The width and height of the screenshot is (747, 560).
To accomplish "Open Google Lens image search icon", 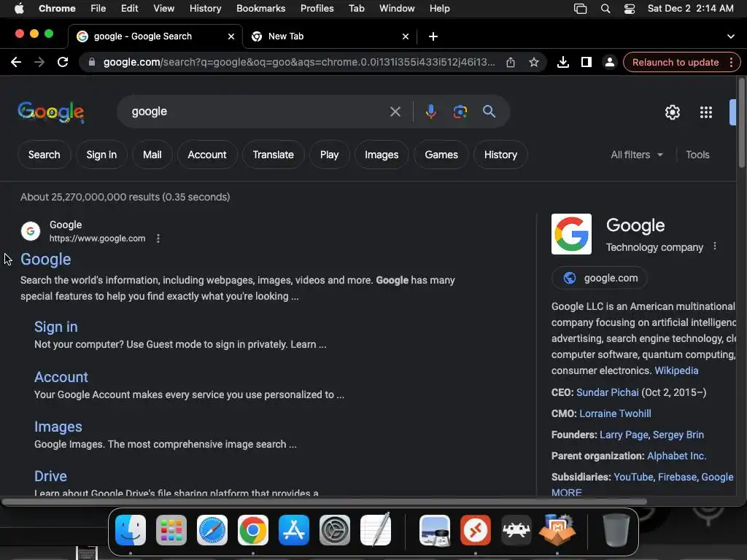I will tap(460, 112).
